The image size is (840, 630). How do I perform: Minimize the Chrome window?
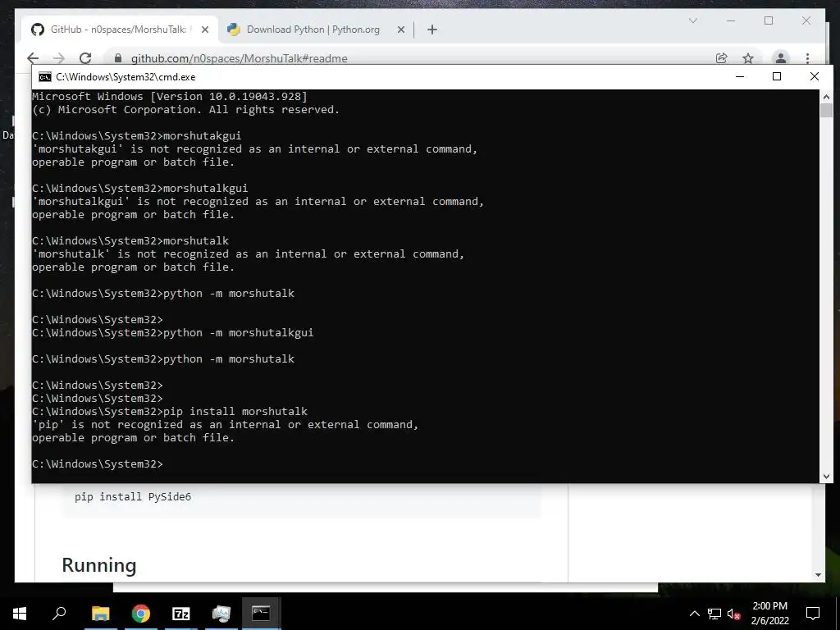point(731,21)
